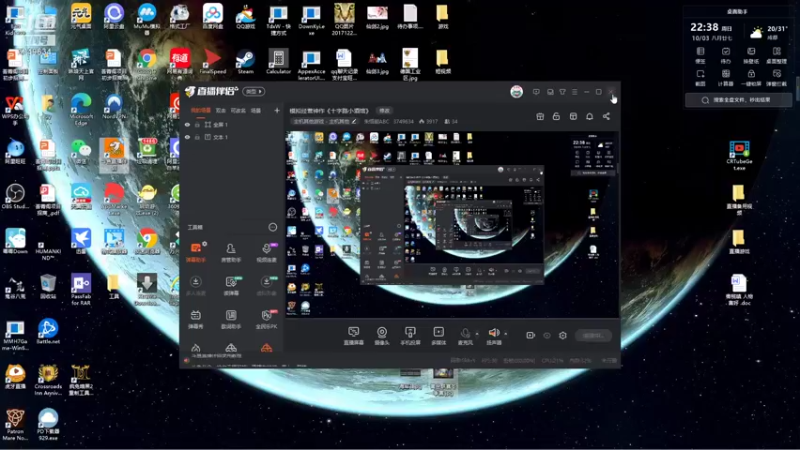Open the bottom-left hat-shaped toolbox icon
The width and height of the screenshot is (800, 450).
195,348
